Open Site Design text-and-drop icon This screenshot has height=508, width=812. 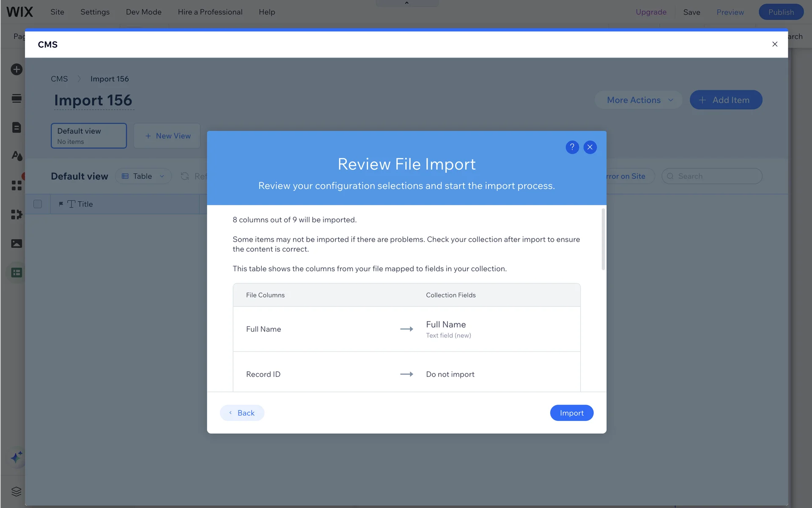16,156
